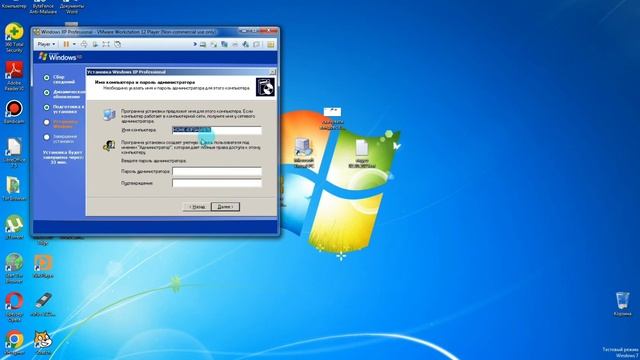Click the password confirmation field
Viewport: 640px width, 360px height.
click(217, 183)
